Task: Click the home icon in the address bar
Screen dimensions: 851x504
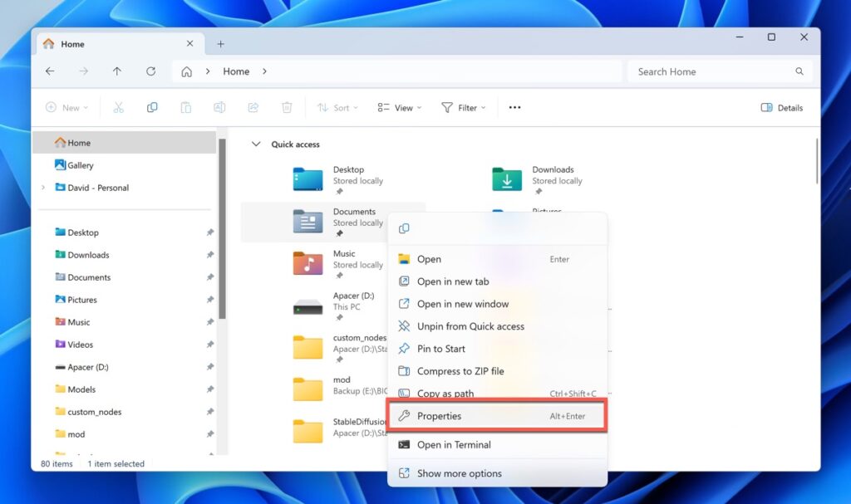Action: pos(186,71)
